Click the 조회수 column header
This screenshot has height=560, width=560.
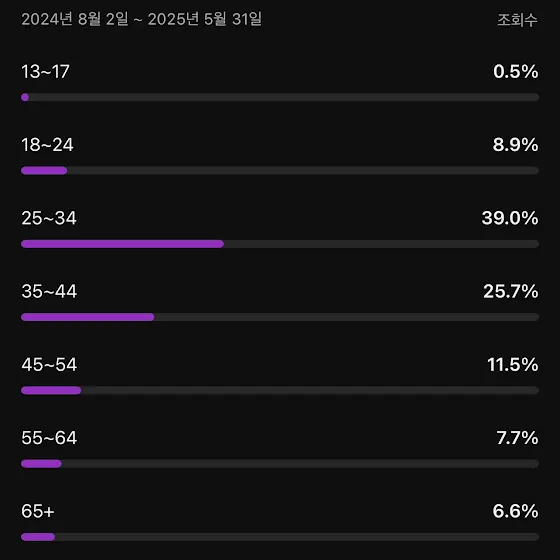click(518, 20)
